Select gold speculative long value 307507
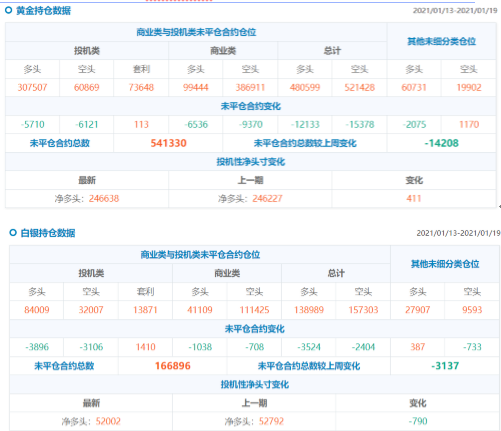 pyautogui.click(x=32, y=88)
